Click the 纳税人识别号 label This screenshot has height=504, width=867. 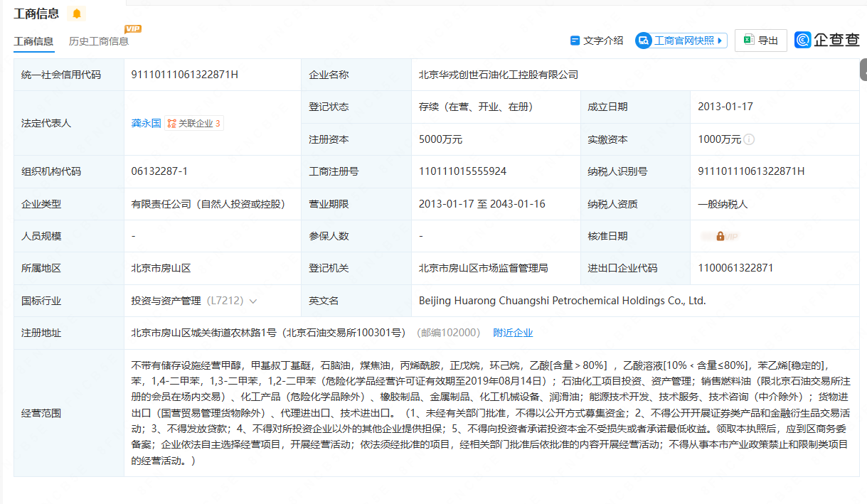point(617,171)
